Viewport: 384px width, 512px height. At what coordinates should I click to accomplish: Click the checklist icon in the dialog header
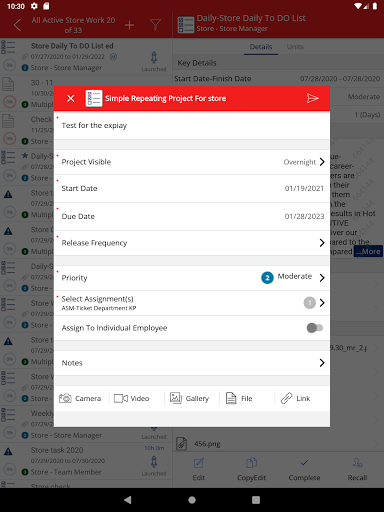tap(94, 98)
